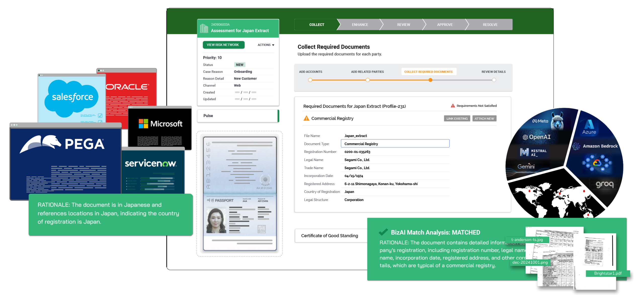Click the File Name value Japan_extract
Screen dimensions: 644x295
coord(355,136)
